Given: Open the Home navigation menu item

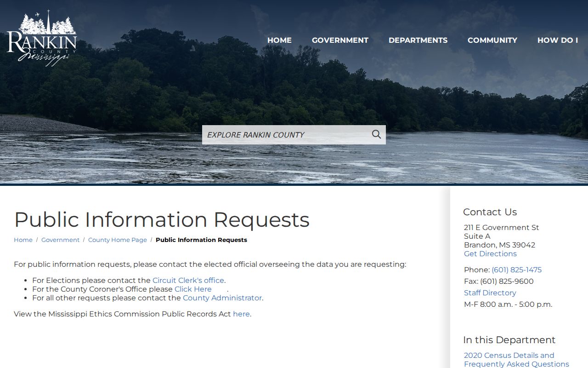Looking at the screenshot, I should [x=279, y=40].
